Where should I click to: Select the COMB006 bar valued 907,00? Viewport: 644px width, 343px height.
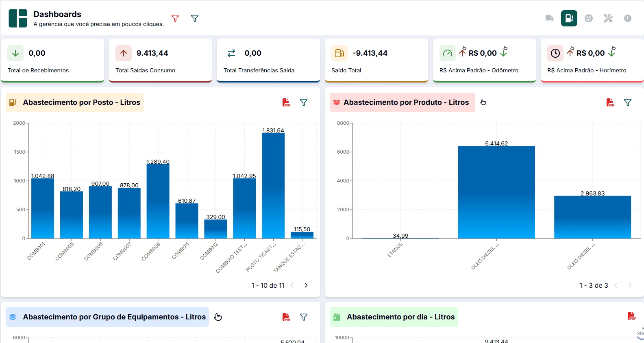pos(100,212)
